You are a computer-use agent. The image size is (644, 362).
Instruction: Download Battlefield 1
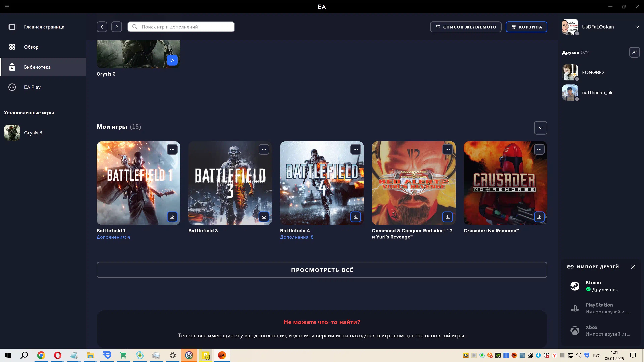(x=172, y=217)
